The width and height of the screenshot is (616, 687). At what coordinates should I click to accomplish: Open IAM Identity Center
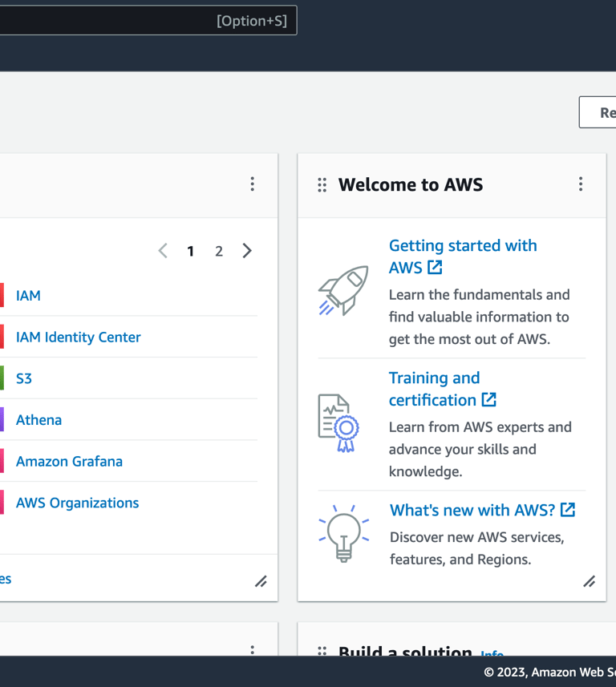point(78,337)
